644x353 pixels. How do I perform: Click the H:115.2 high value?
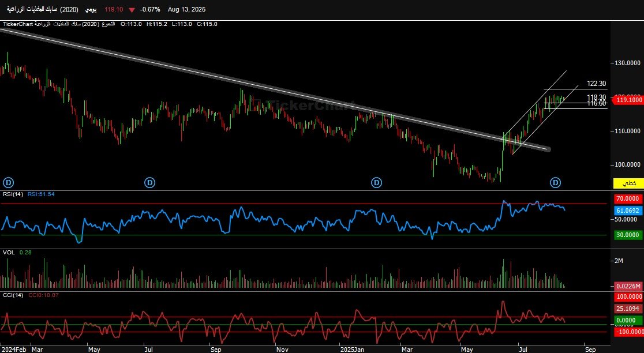point(157,24)
